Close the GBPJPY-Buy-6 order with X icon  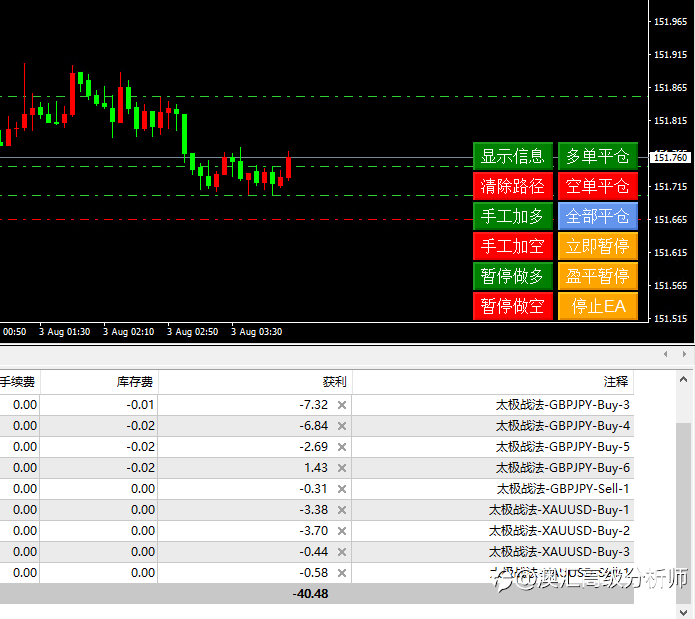(x=342, y=467)
